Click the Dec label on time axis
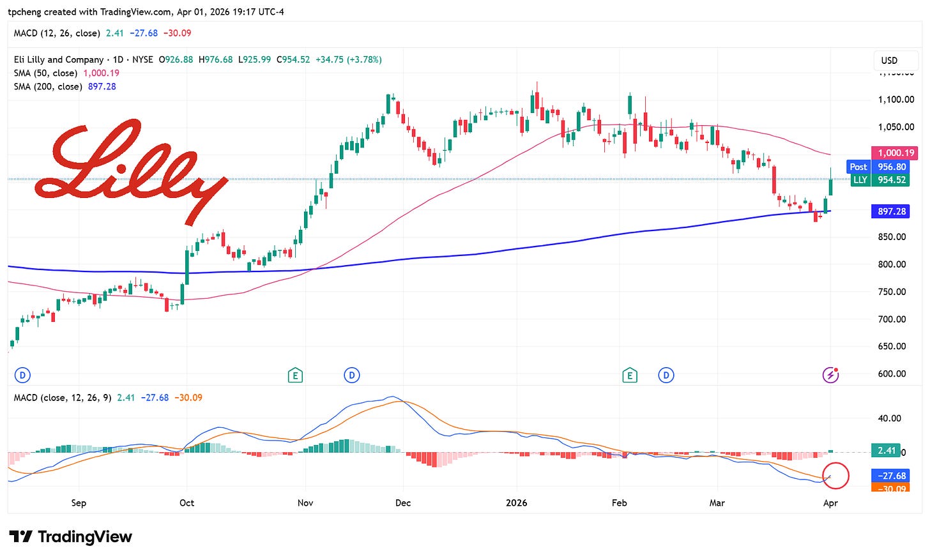 [403, 503]
